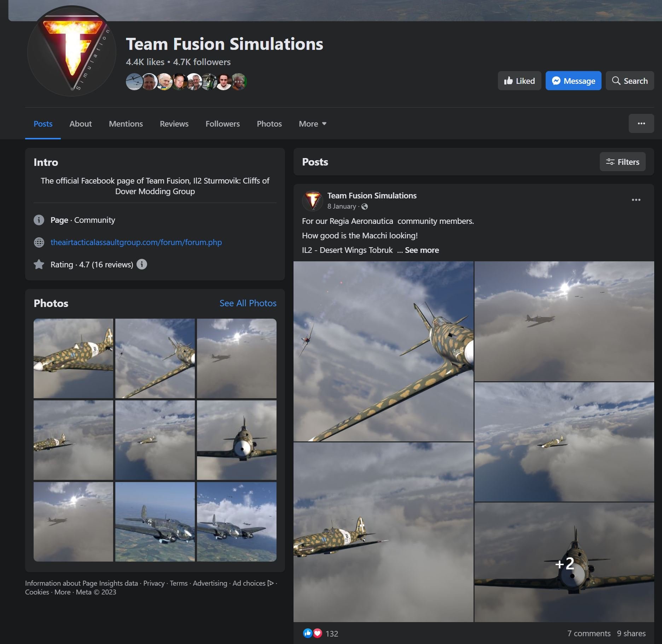Click the post author avatar icon

click(313, 201)
